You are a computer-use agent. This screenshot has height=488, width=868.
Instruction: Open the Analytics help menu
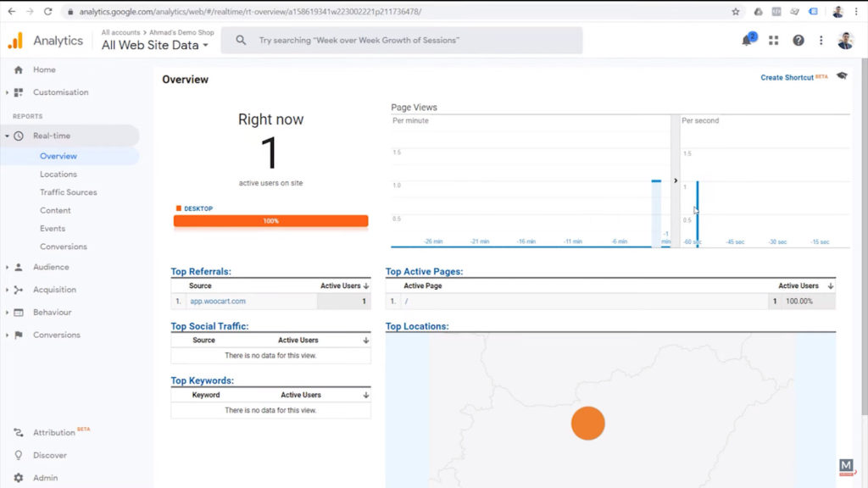click(x=798, y=40)
